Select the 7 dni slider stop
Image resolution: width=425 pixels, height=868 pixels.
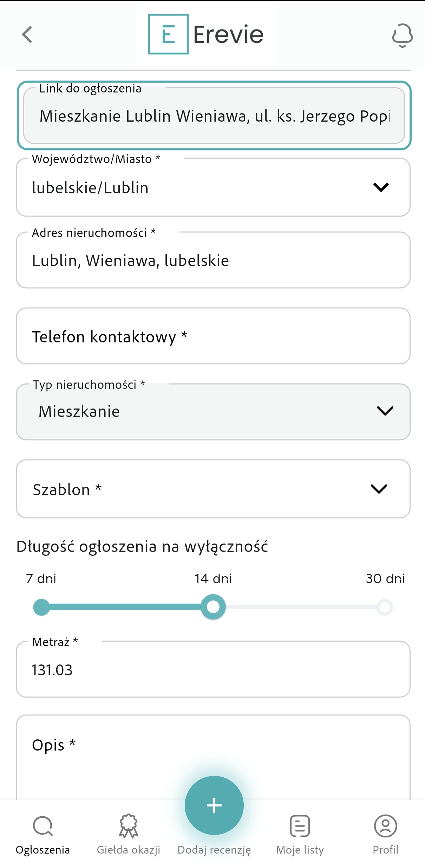click(41, 607)
